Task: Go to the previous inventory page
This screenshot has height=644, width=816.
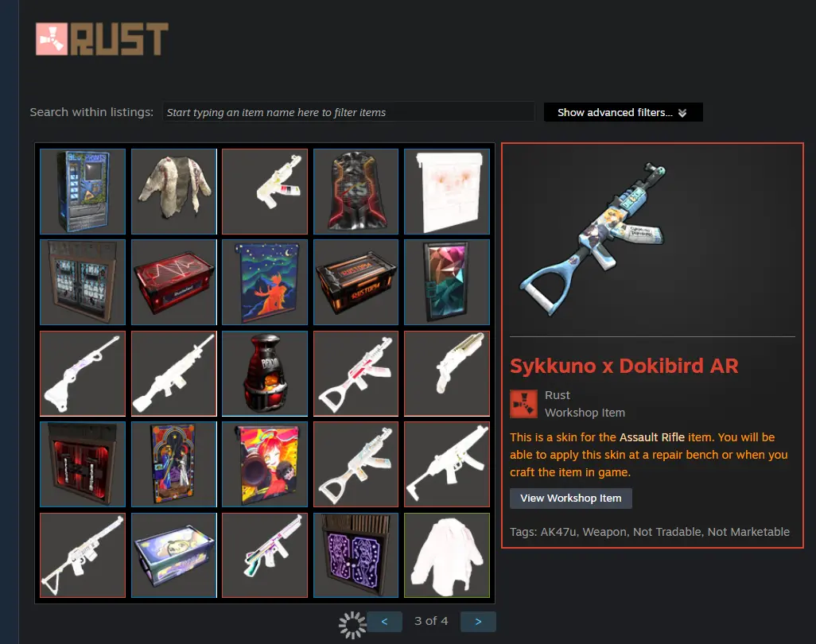Action: point(385,622)
